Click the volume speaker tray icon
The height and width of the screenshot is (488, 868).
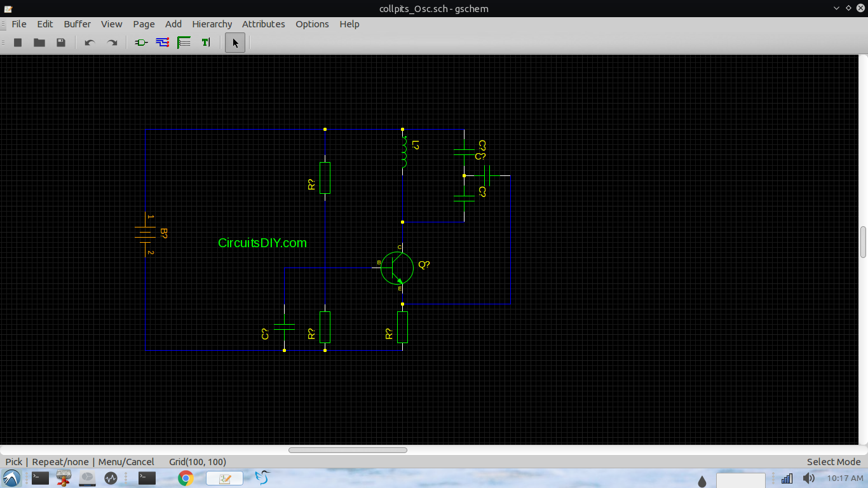(x=808, y=478)
